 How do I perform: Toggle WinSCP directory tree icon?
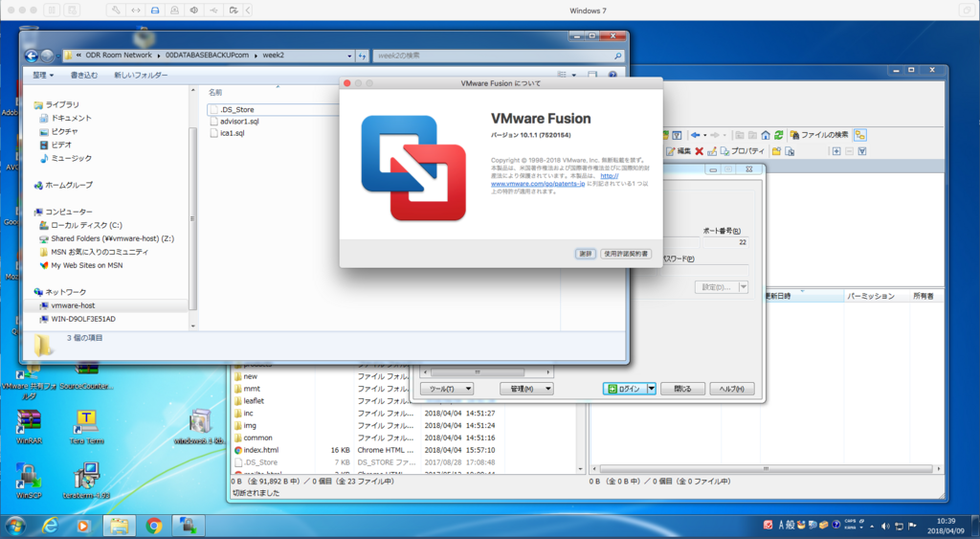tap(860, 135)
